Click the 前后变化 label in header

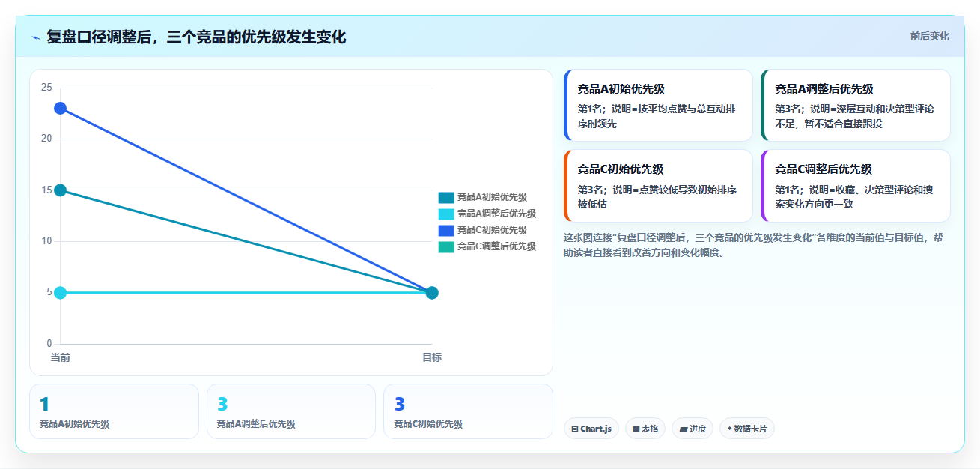click(929, 36)
